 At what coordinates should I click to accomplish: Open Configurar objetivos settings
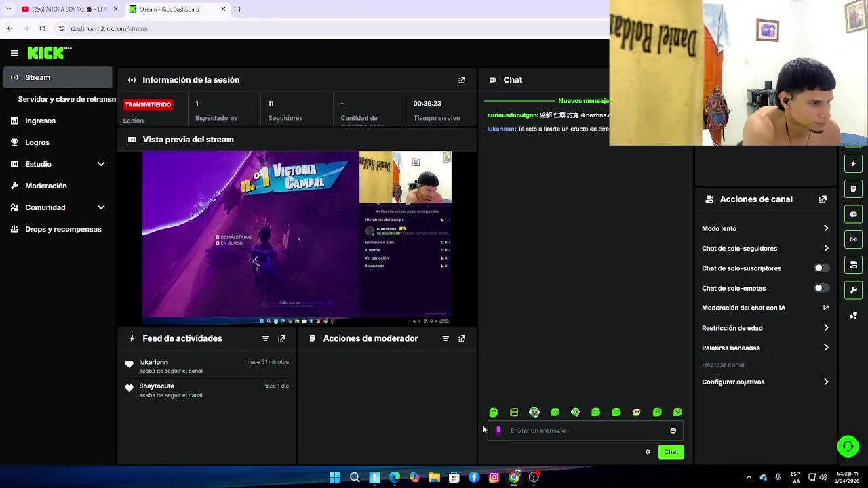tap(765, 382)
